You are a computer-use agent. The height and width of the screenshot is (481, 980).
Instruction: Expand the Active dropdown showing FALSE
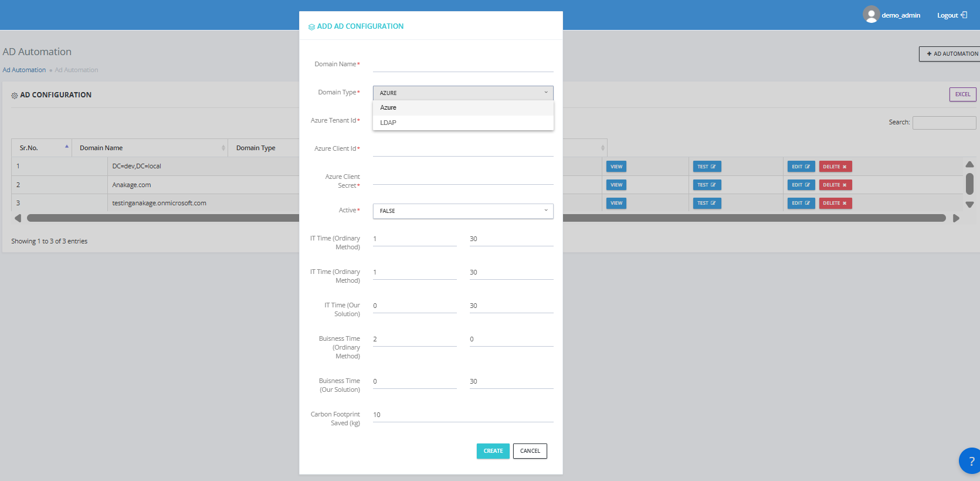pos(463,211)
